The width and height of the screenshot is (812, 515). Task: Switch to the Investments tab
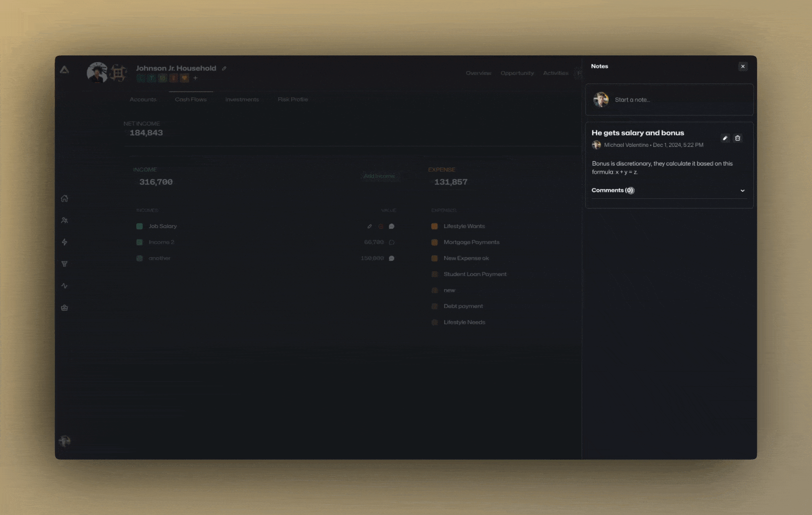tap(242, 99)
